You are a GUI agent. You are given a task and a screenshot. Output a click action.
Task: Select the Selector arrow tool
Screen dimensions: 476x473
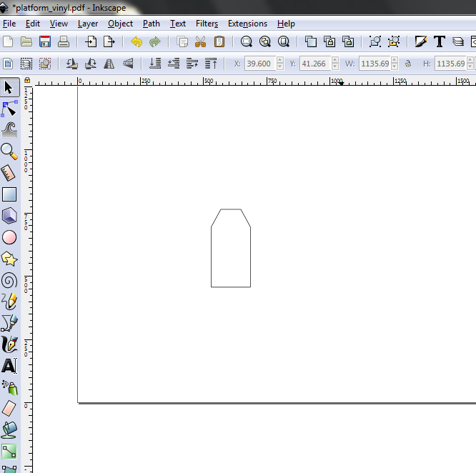point(9,88)
